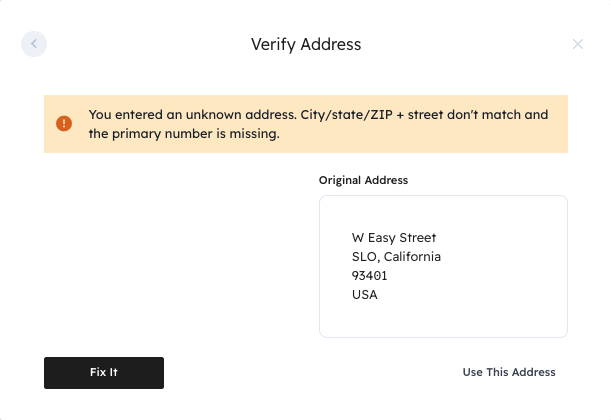Viewport: 611px width, 420px height.
Task: Click the word California in address
Action: (x=410, y=257)
